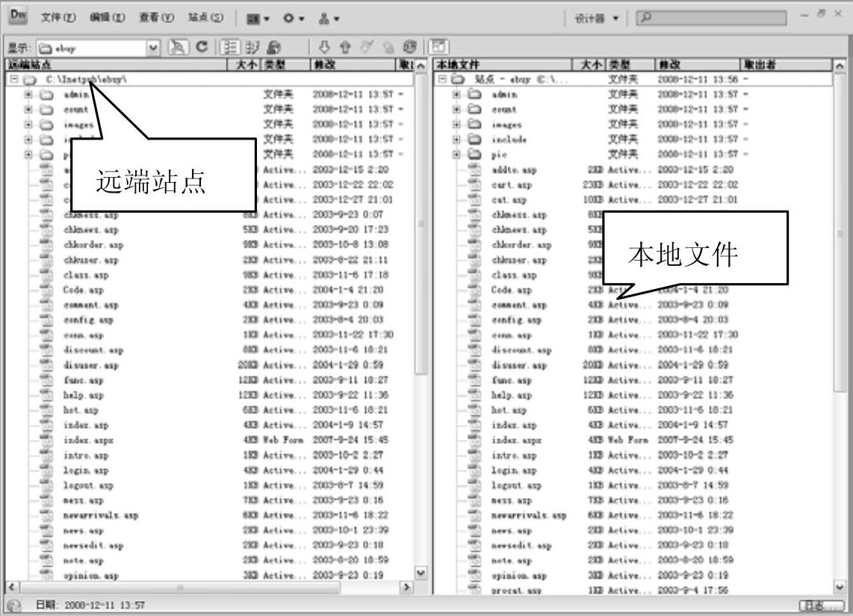Open the 站点(S) menu
The width and height of the screenshot is (853, 616).
pos(205,17)
